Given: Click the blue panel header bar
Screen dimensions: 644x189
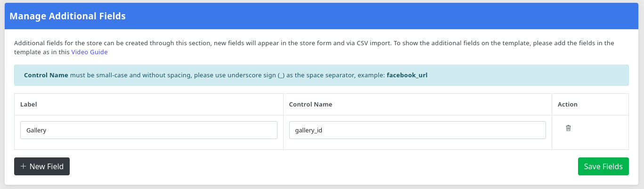Looking at the screenshot, I should point(377,16).
